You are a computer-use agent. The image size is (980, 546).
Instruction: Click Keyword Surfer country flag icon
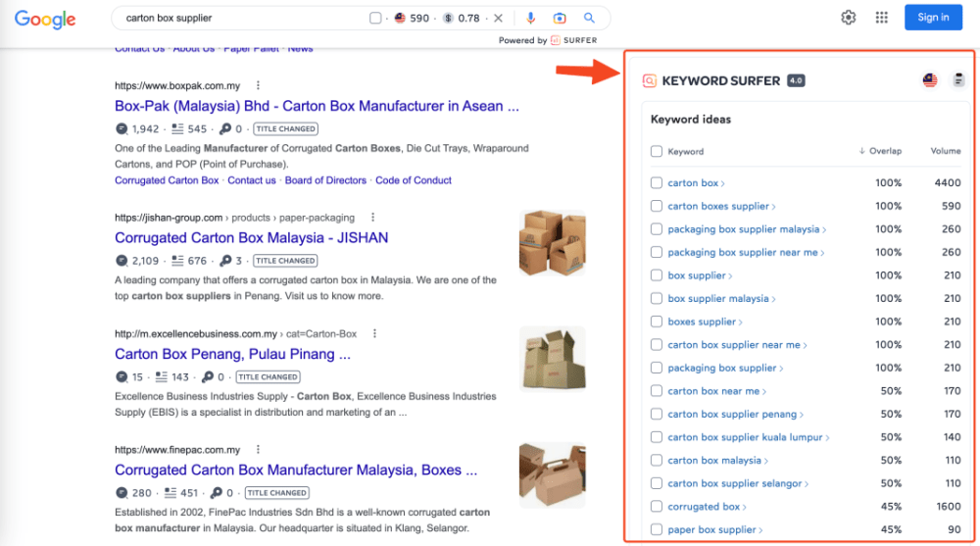930,80
